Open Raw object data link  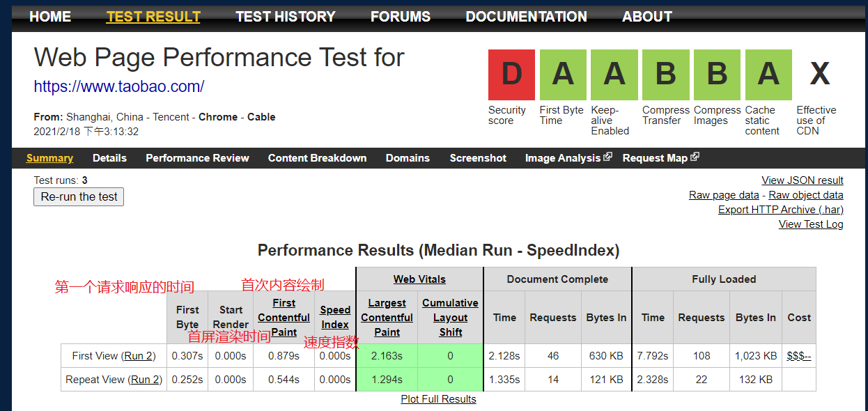tap(806, 195)
